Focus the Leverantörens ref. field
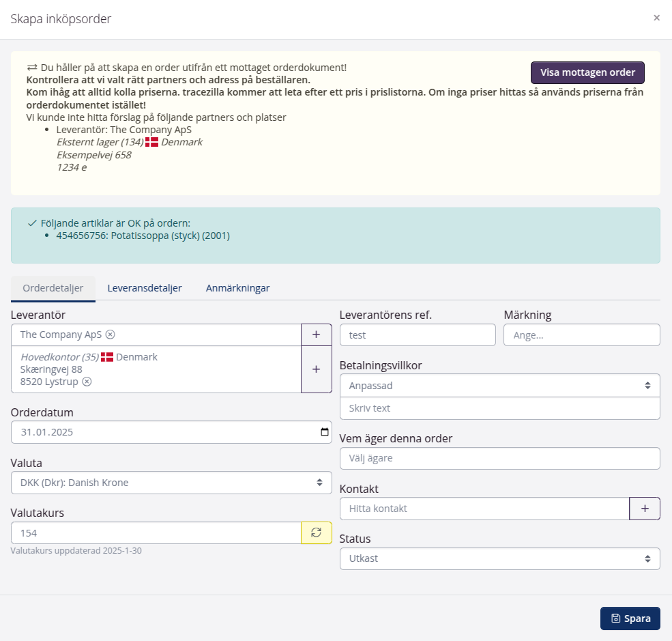The width and height of the screenshot is (672, 641). coord(417,335)
